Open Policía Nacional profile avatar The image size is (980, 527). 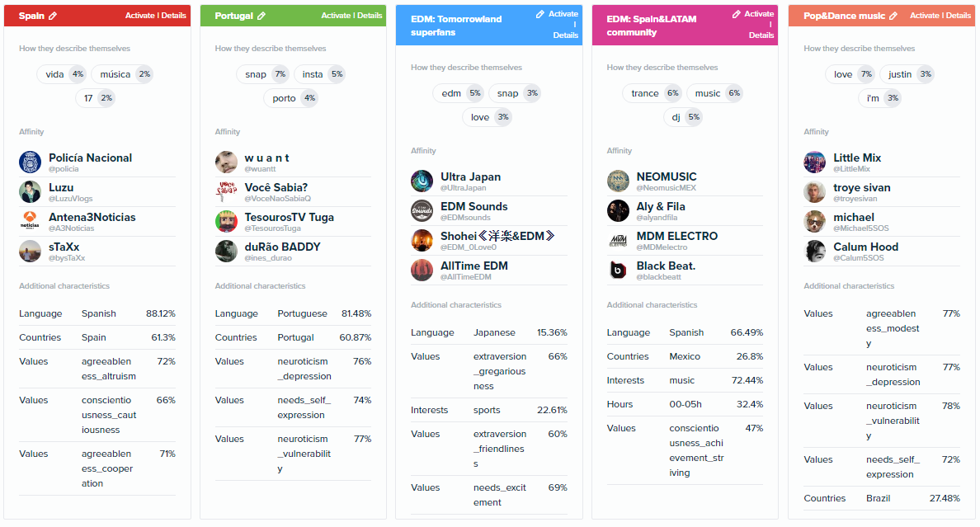(x=30, y=162)
